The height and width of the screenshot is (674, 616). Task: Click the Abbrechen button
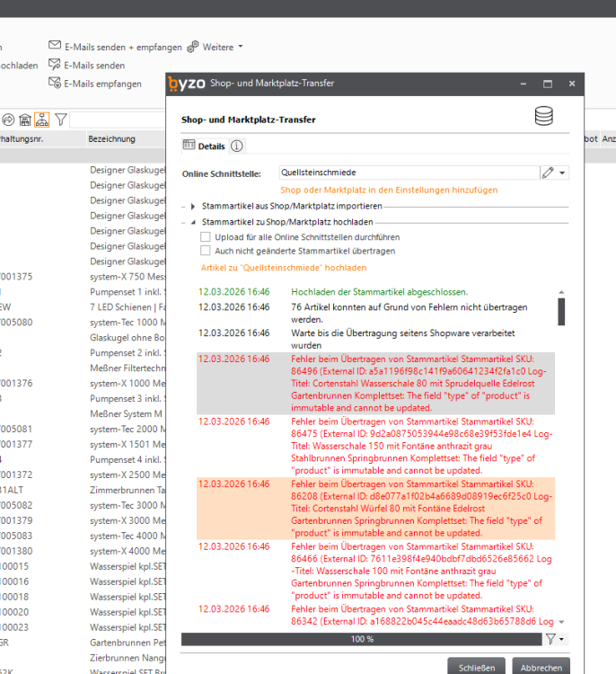coord(541,668)
